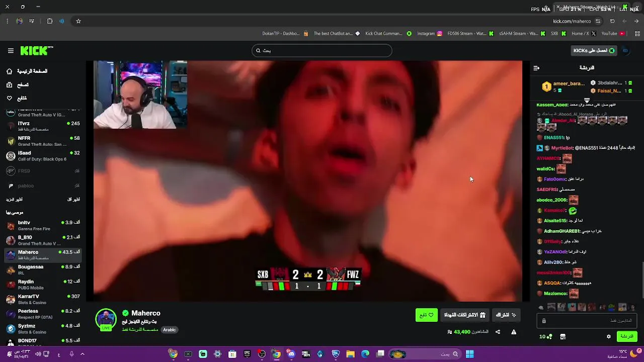Click username MyrtleBot in chat
644x362 pixels.
pyautogui.click(x=562, y=148)
